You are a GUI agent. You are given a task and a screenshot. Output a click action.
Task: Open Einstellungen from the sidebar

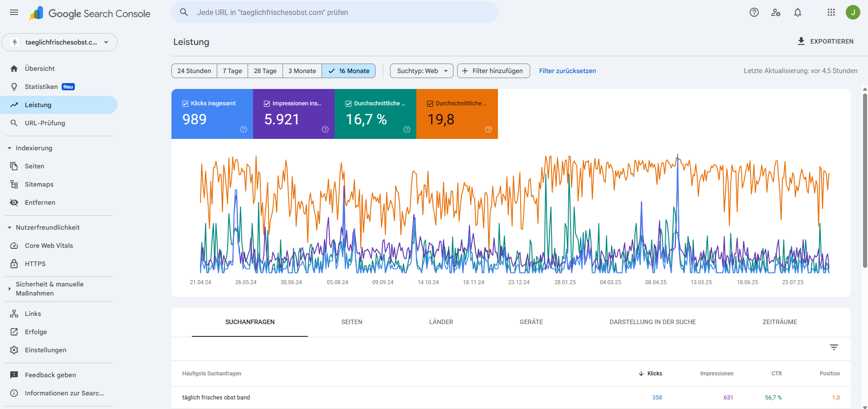point(45,350)
